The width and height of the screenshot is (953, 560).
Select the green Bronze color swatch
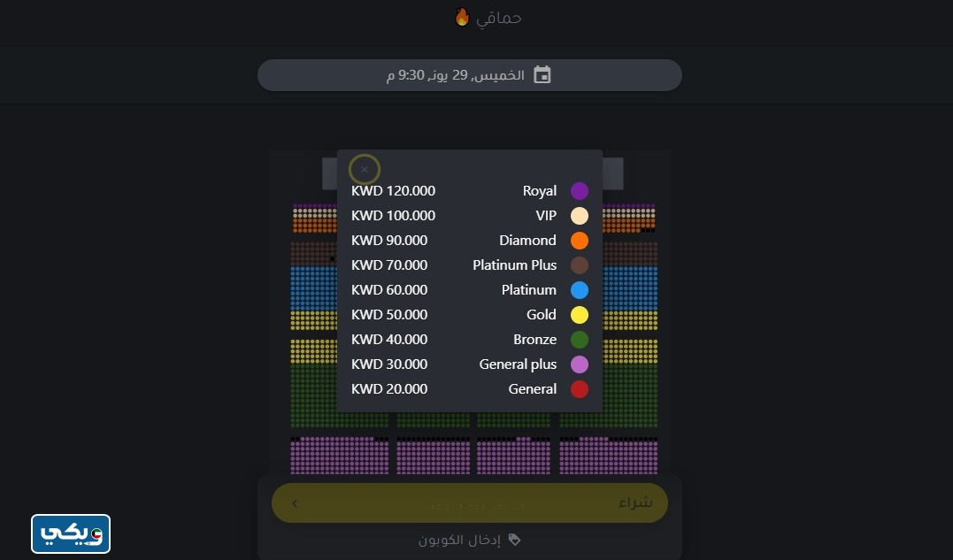(x=580, y=340)
